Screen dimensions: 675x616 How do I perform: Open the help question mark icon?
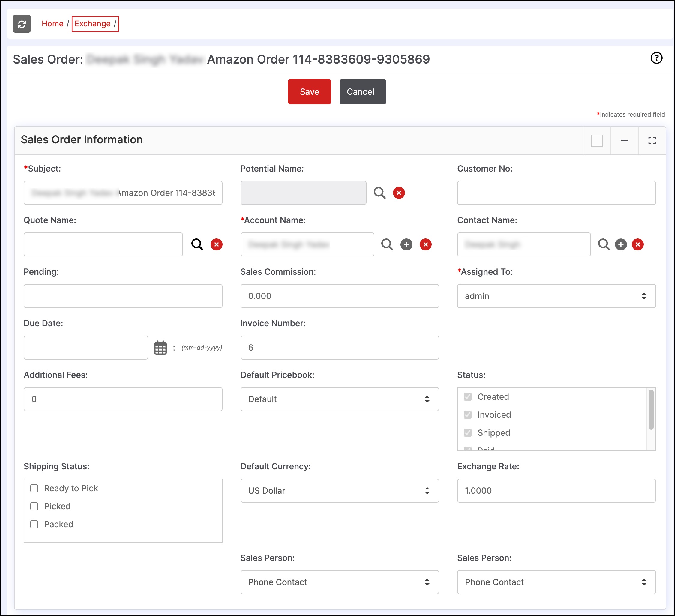tap(656, 58)
